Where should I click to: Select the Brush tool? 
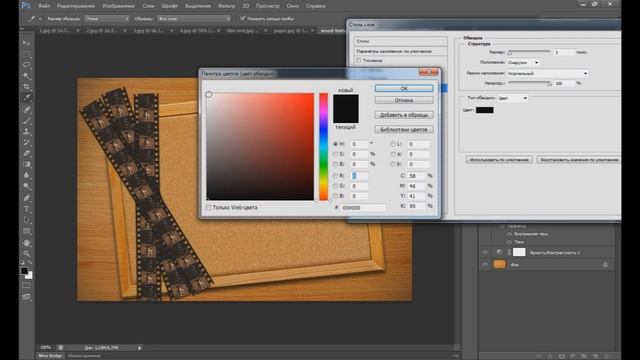[x=27, y=121]
